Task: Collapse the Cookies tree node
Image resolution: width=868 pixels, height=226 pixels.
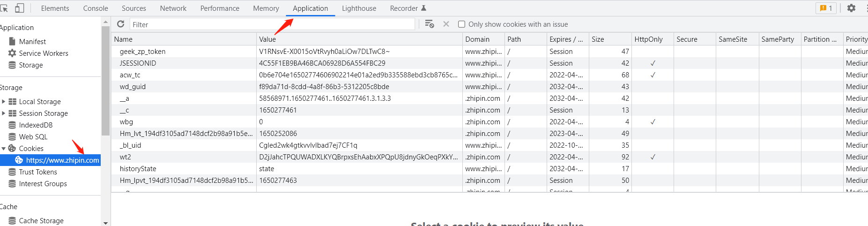Action: point(4,148)
